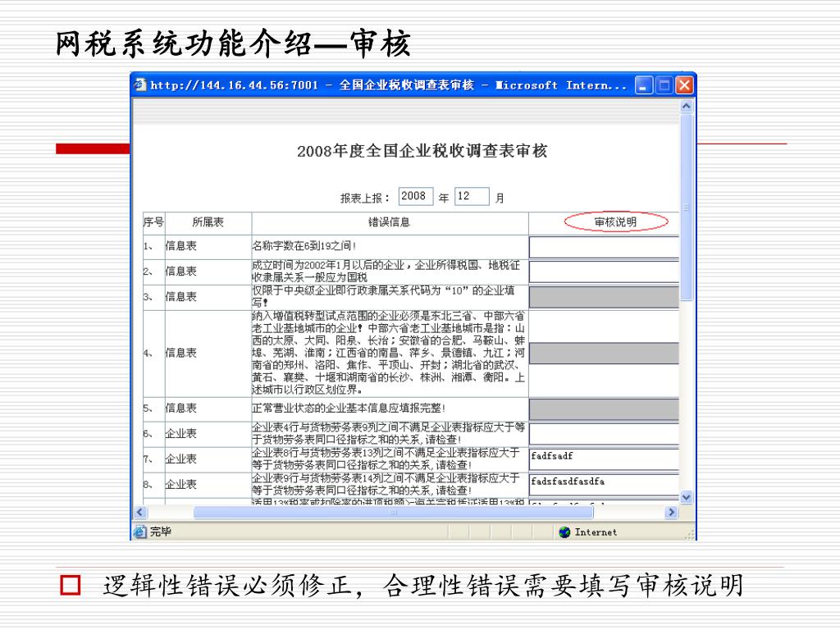Click the horizontal scrollbar right arrow
The width and height of the screenshot is (840, 630).
(x=671, y=512)
